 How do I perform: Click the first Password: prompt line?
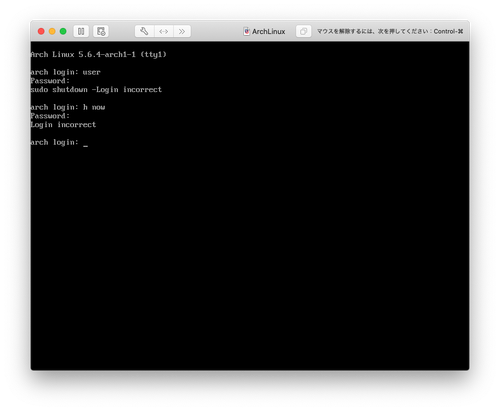point(50,81)
